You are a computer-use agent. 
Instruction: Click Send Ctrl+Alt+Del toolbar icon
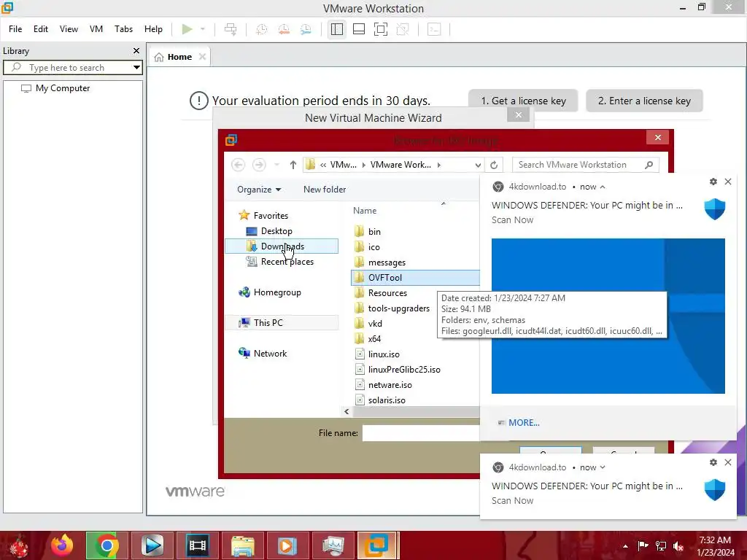(231, 29)
